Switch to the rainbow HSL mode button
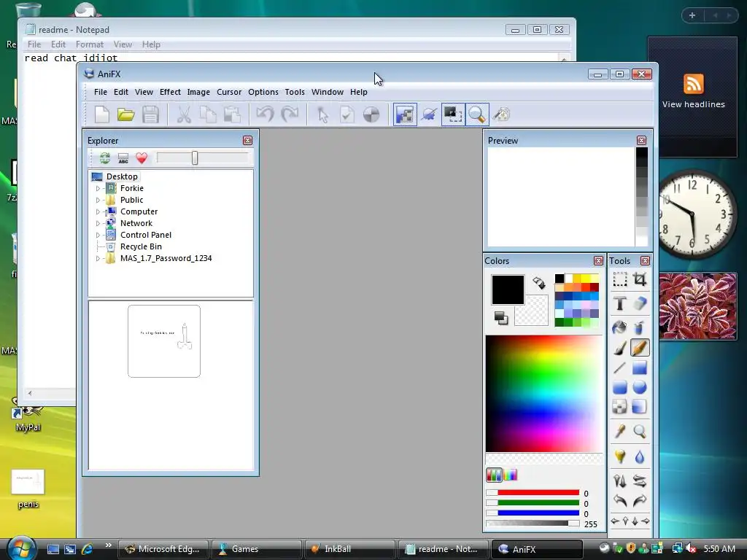 click(510, 475)
